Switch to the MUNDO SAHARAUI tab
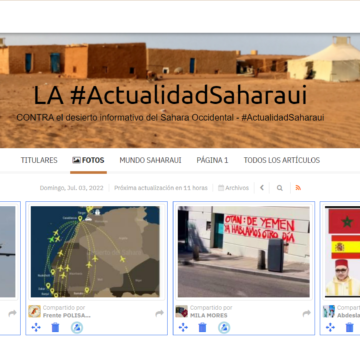This screenshot has width=360, height=360. [150, 160]
